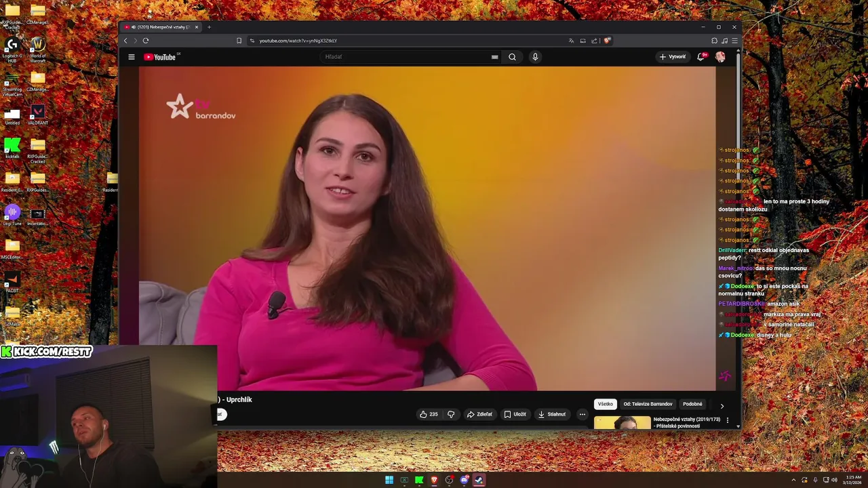Open the YouTube hamburger guide menu

132,57
